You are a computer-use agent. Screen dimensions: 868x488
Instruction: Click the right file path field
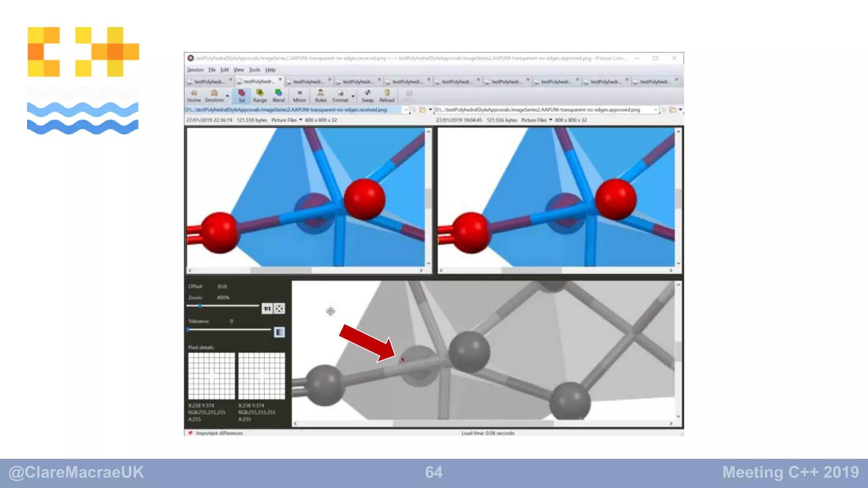(x=542, y=110)
